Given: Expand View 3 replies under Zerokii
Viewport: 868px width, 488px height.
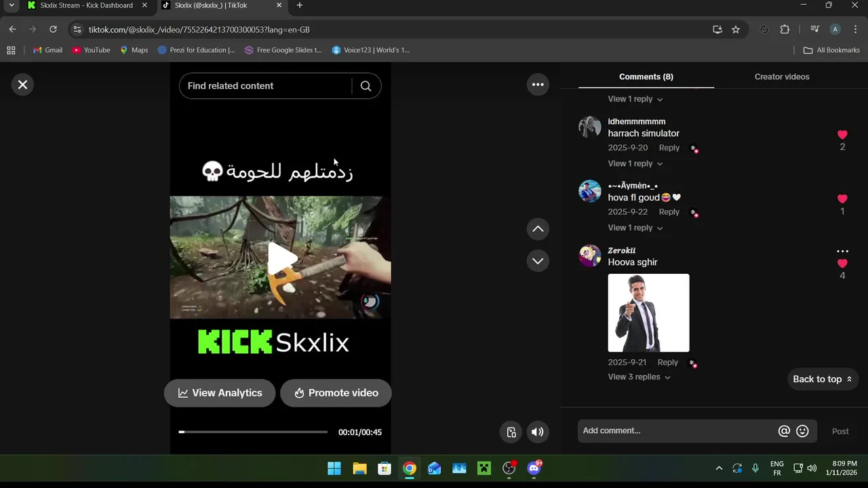Looking at the screenshot, I should coord(639,377).
